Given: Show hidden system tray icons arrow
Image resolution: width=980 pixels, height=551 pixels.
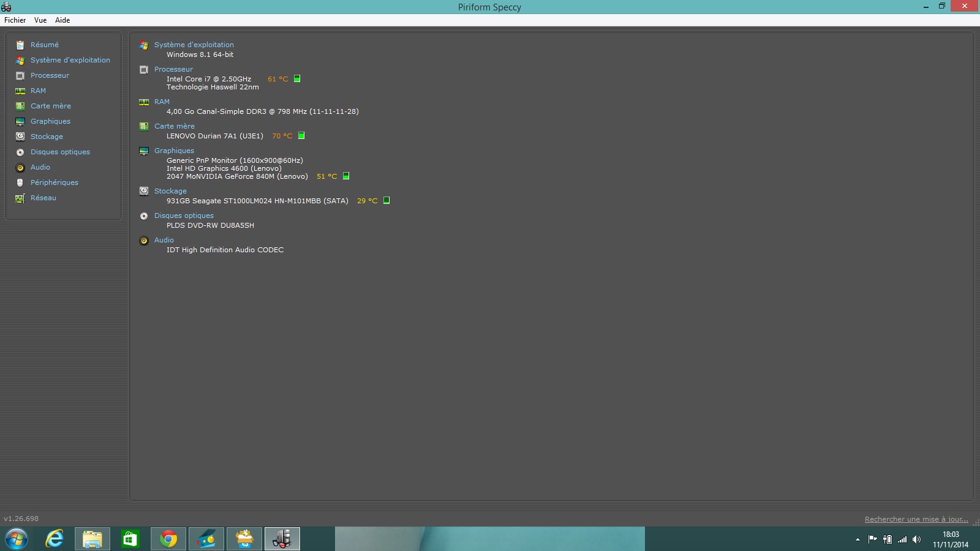Looking at the screenshot, I should [x=858, y=539].
